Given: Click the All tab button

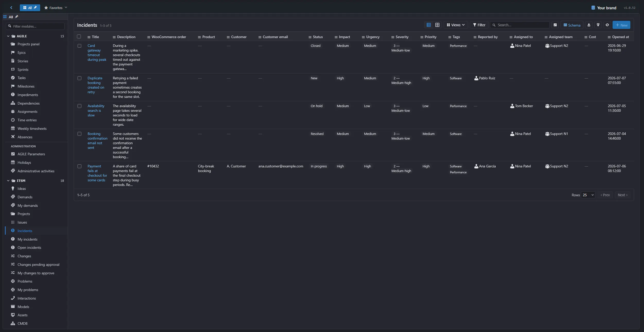Looking at the screenshot, I should point(30,8).
